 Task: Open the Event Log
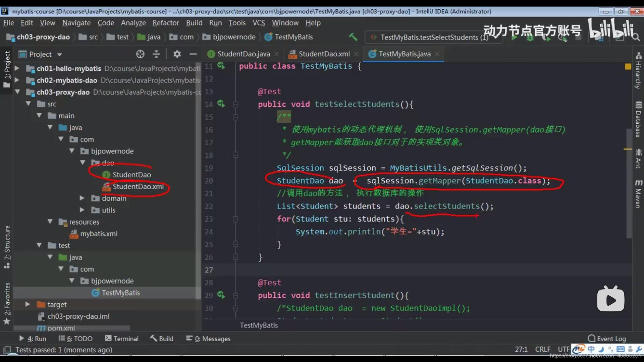[607, 339]
